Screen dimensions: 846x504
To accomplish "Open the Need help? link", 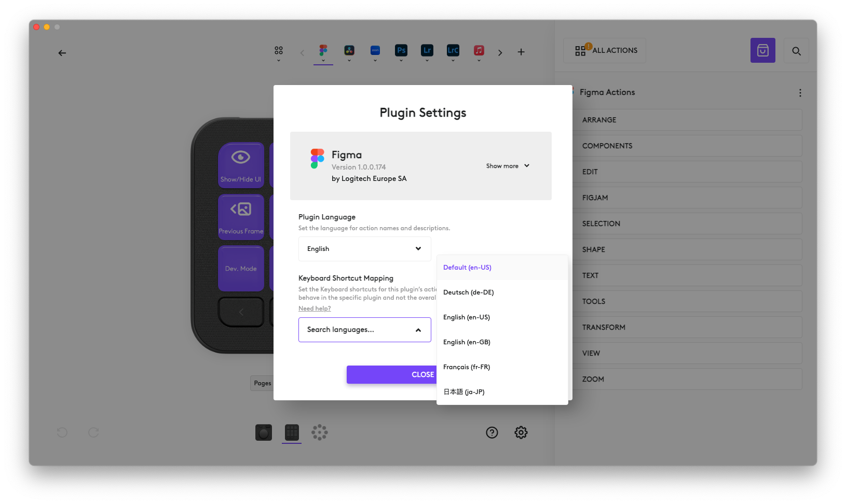I will (315, 309).
